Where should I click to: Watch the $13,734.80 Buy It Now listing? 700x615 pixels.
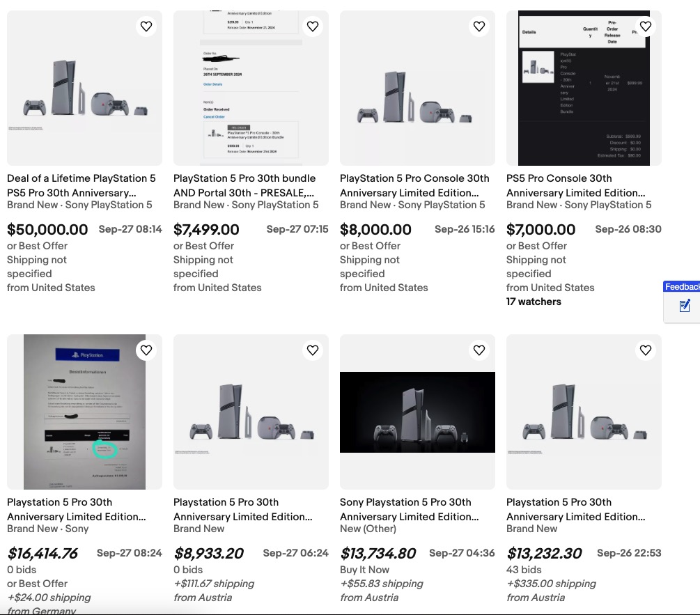point(479,350)
